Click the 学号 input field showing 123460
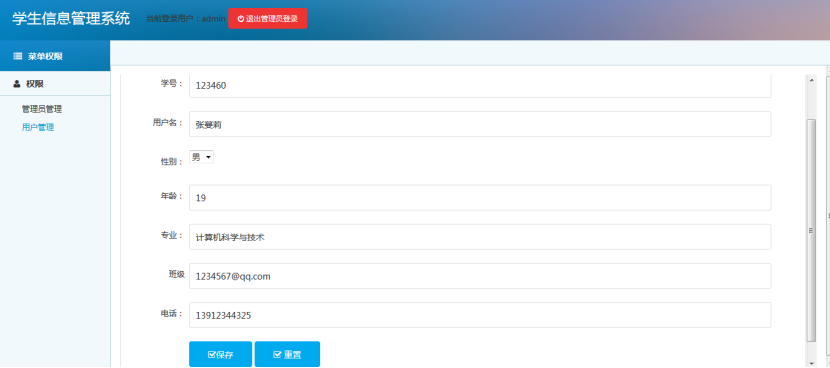This screenshot has width=830, height=368. pyautogui.click(x=480, y=86)
